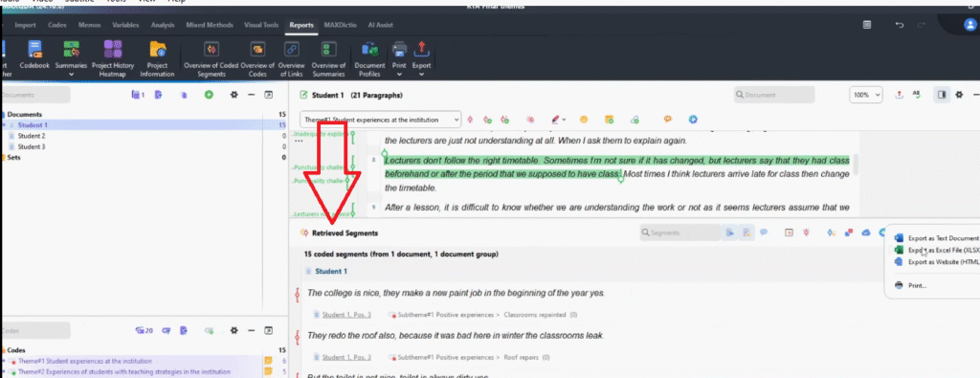Click the Segments search field
Screen dimensions: 980x378
pos(680,233)
